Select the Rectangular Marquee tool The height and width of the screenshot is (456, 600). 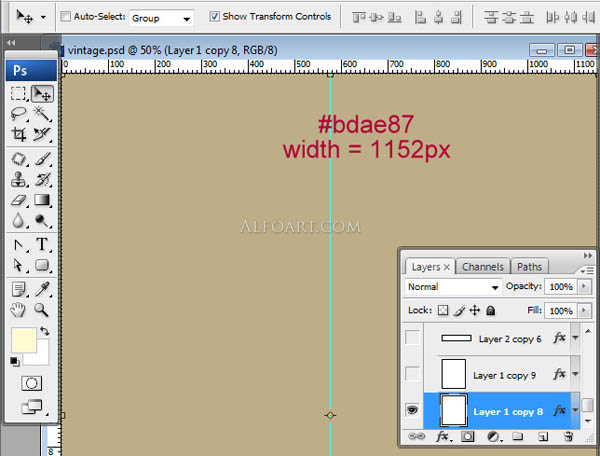click(18, 93)
